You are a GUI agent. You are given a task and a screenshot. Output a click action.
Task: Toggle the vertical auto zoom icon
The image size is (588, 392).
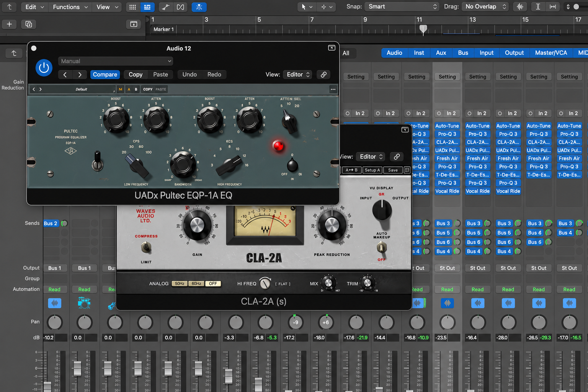(x=538, y=7)
